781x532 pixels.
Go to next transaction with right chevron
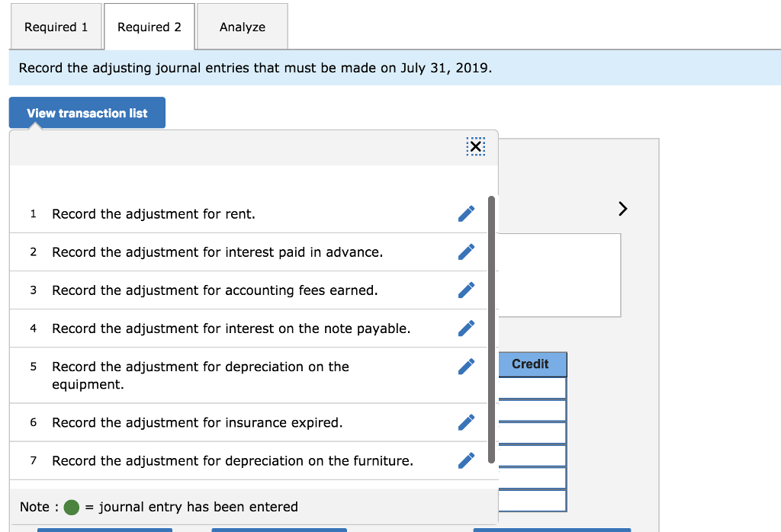(622, 209)
